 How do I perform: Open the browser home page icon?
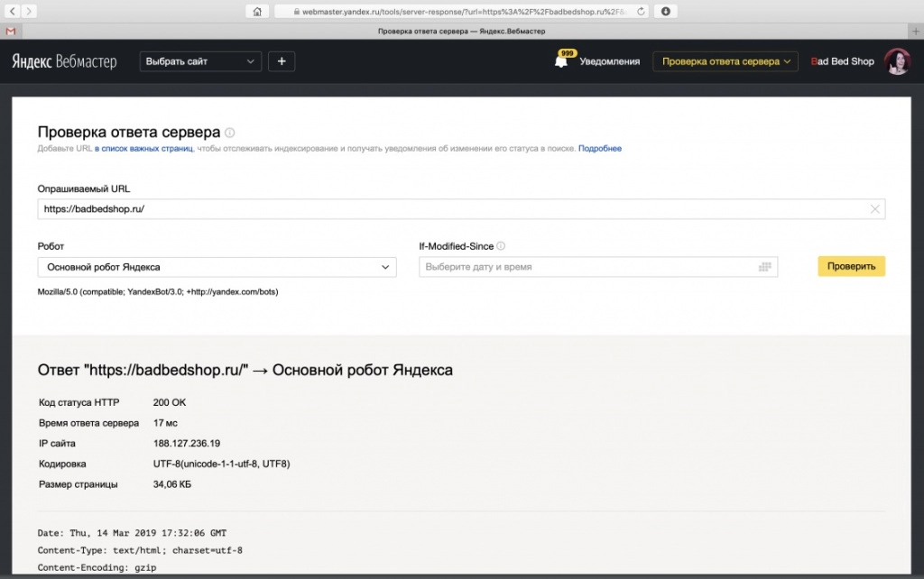coord(257,11)
